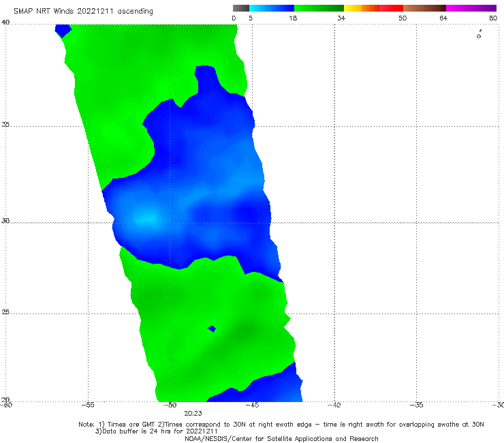Click the cyan-blue 5-18 segment of color bar
The height and width of the screenshot is (443, 504).
[272, 8]
